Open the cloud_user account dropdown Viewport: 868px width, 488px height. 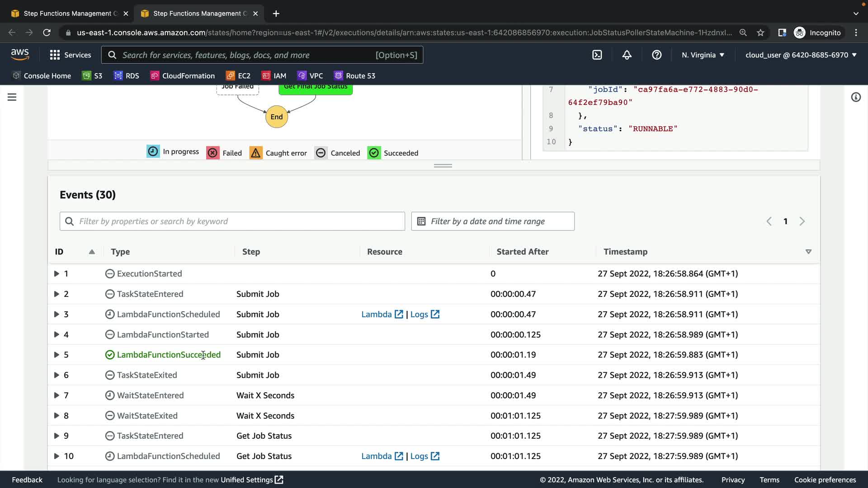click(801, 55)
